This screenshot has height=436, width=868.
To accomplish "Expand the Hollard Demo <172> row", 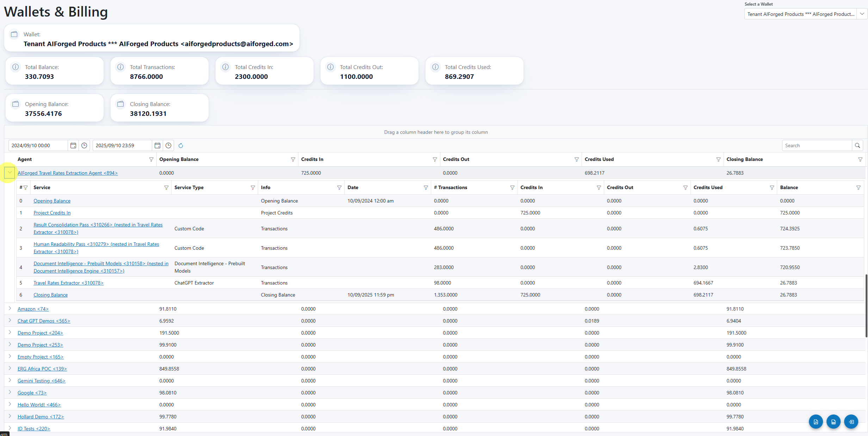I will pos(10,416).
